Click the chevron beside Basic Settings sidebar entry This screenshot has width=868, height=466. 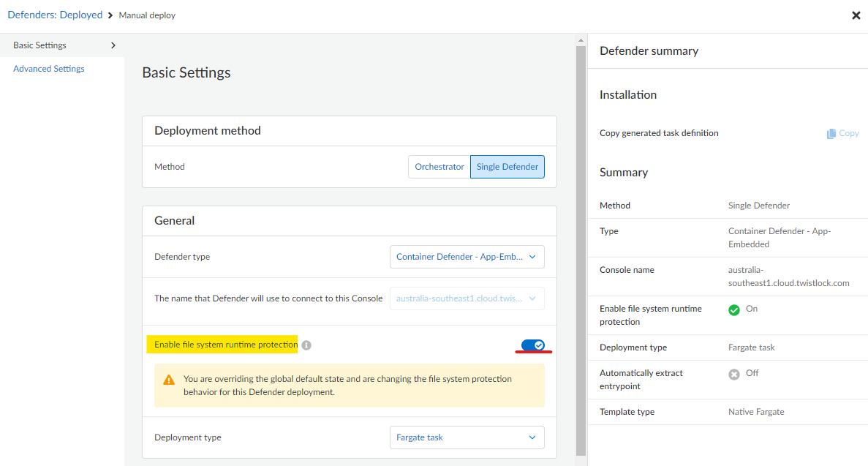[113, 45]
